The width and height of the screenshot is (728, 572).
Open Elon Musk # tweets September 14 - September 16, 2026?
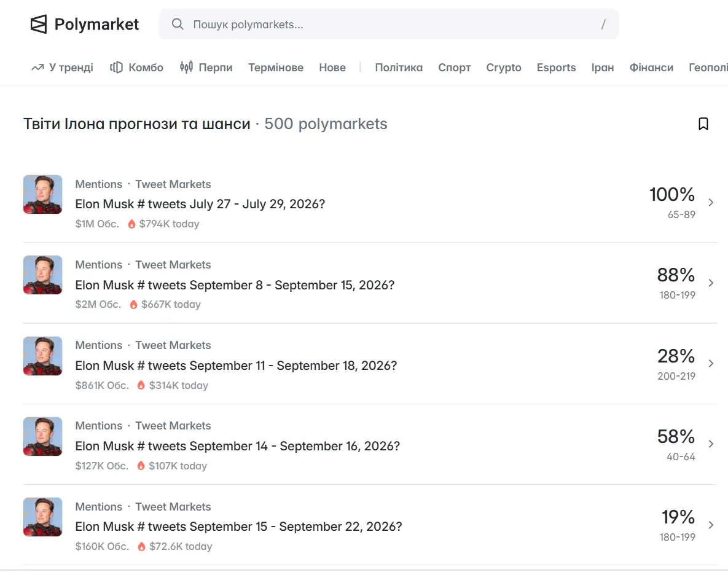click(238, 445)
